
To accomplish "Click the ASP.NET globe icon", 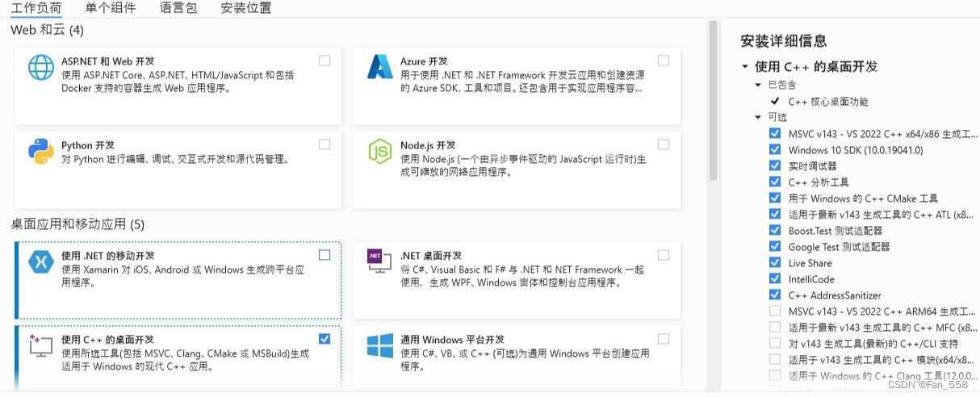I will point(41,69).
